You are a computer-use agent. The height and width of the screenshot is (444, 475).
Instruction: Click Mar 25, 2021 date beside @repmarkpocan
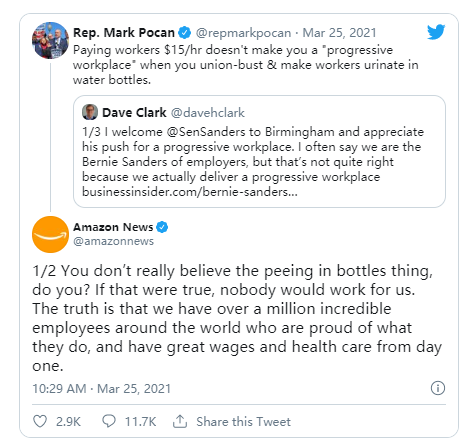(x=339, y=33)
